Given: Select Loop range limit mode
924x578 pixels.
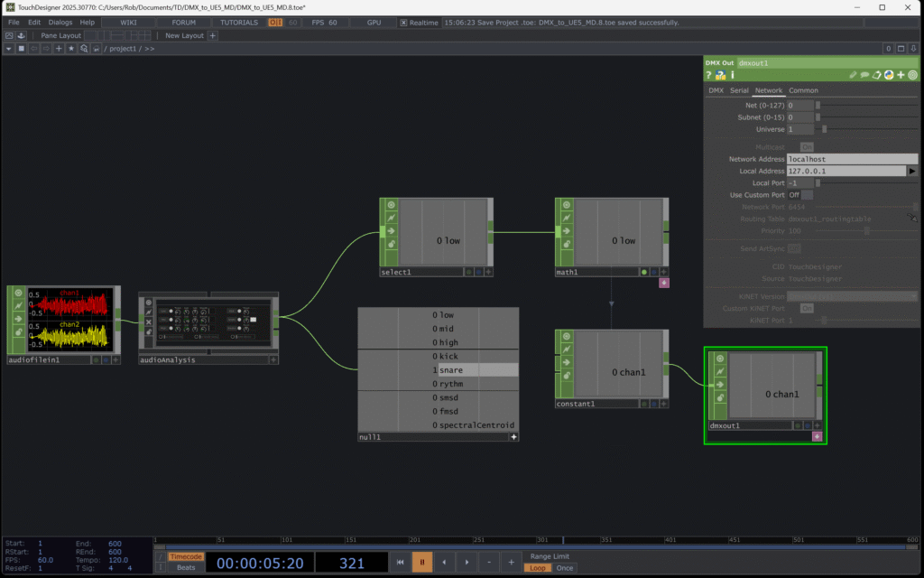Looking at the screenshot, I should pos(538,568).
